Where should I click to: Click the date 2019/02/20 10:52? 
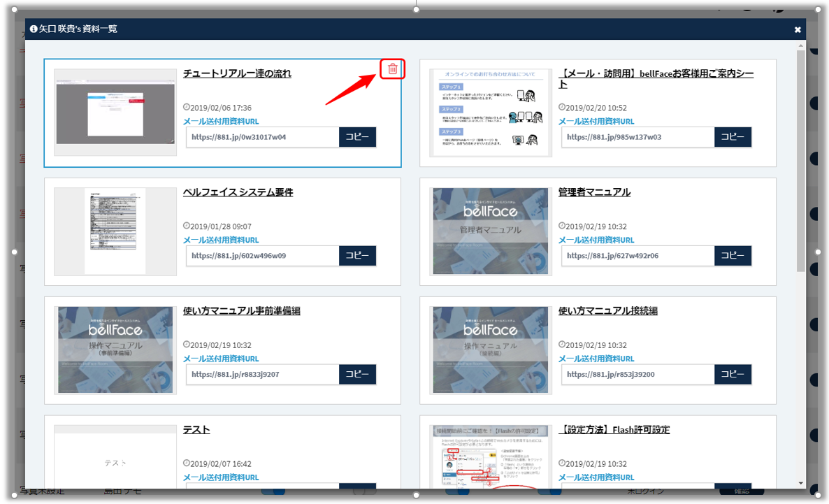tap(596, 108)
